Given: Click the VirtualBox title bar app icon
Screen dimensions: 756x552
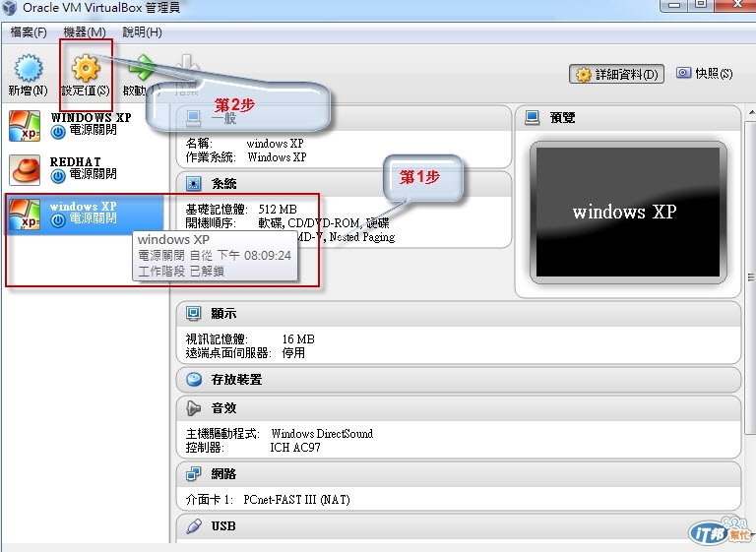Looking at the screenshot, I should tap(9, 7).
